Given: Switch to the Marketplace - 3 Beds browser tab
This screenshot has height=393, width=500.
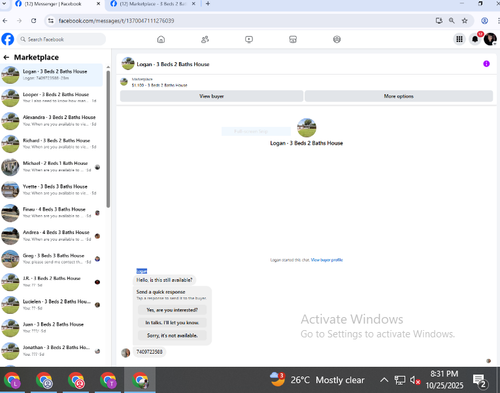Looking at the screenshot, I should 153,4.
